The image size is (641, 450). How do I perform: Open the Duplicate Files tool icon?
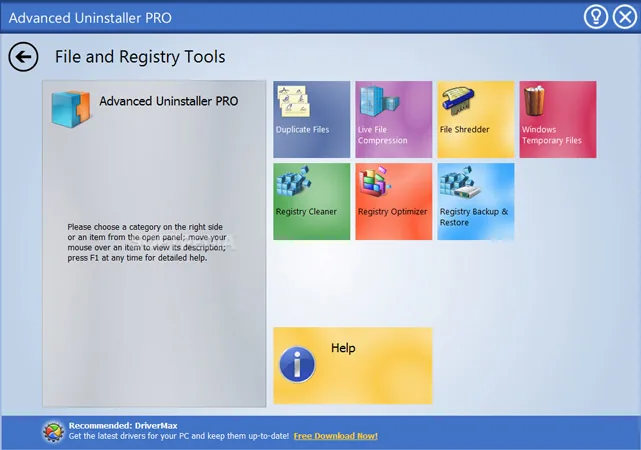coord(294,101)
